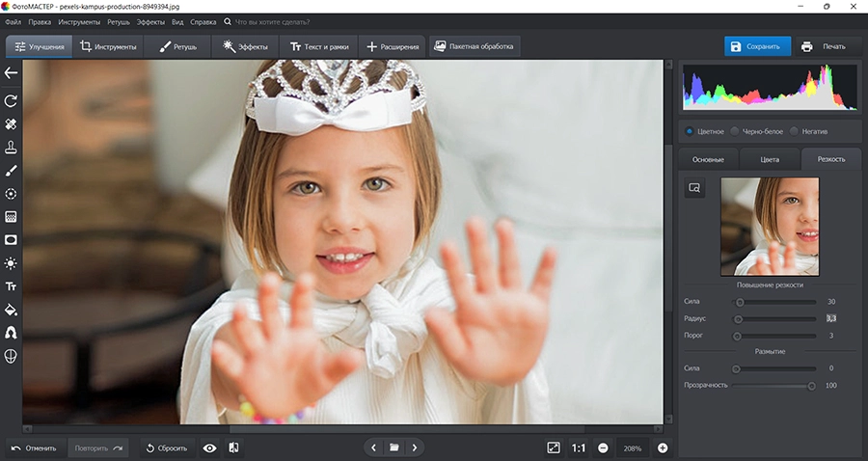Image resolution: width=868 pixels, height=461 pixels.
Task: Select the Негатив radio button
Action: pos(794,132)
